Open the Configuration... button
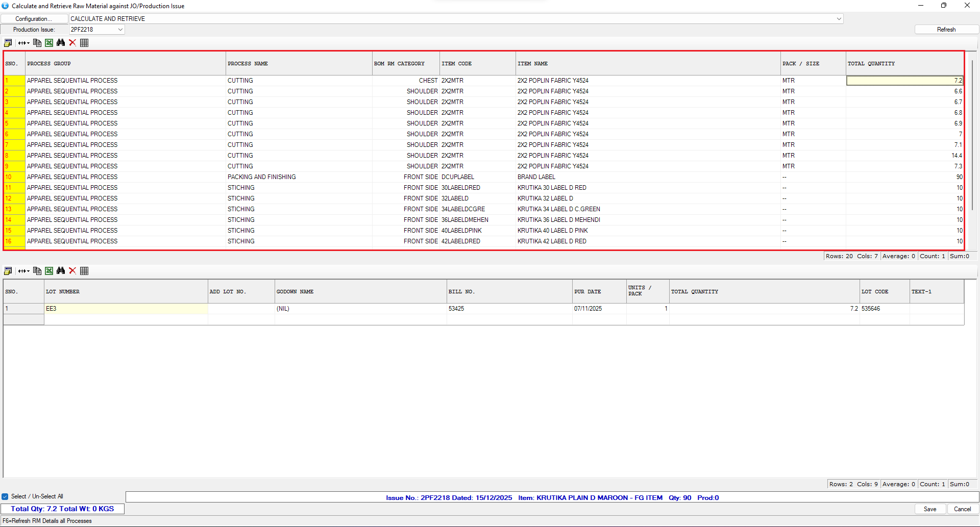Screen dimensions: 980x527 coord(34,19)
